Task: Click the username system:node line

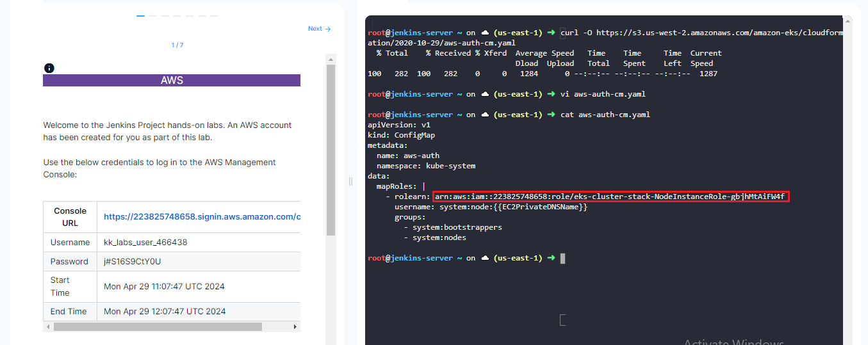Action: 491,207
